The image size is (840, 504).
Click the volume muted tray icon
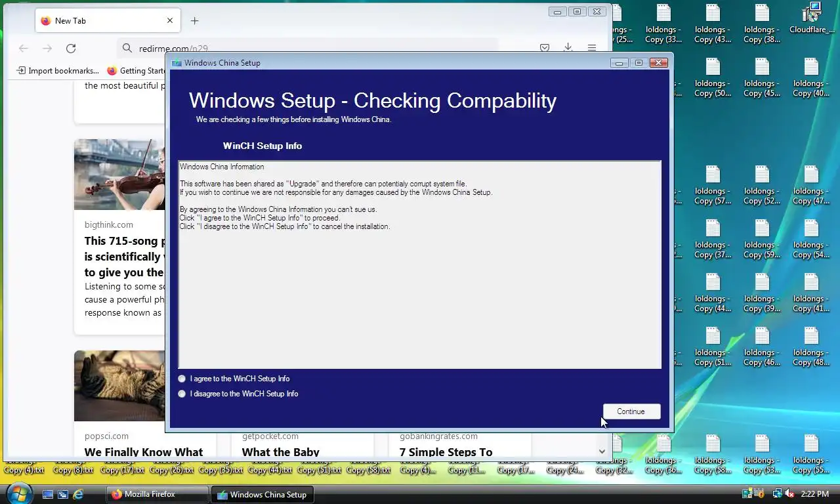(789, 494)
